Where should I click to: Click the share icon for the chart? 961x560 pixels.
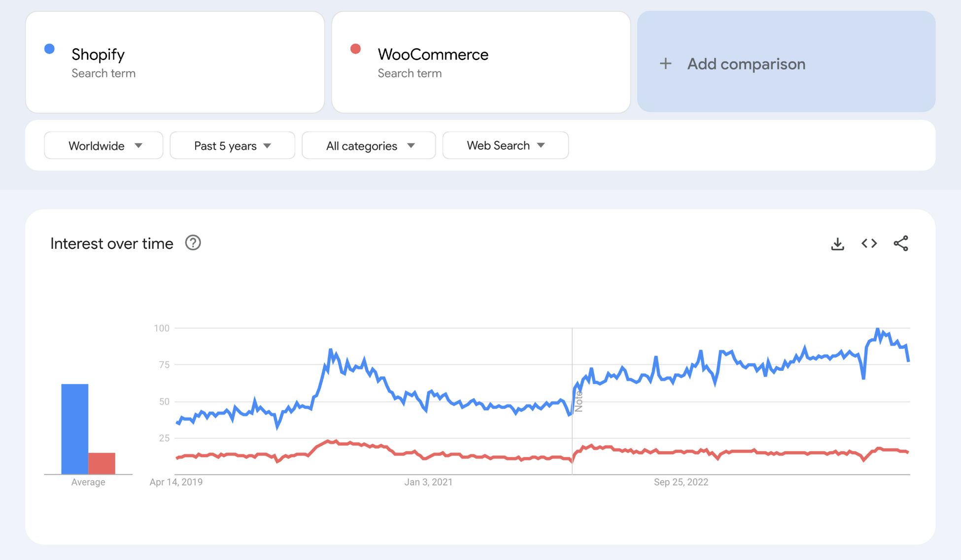coord(902,243)
